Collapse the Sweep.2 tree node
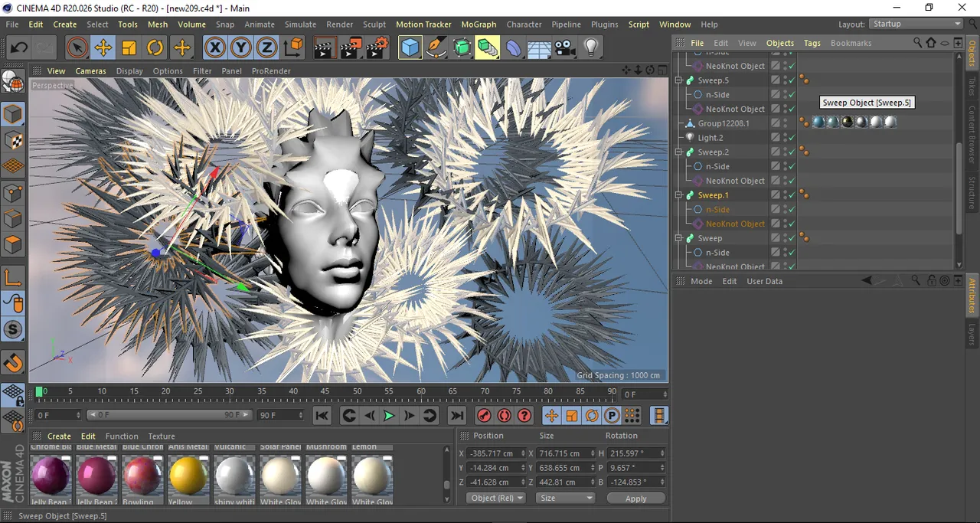Viewport: 980px width, 523px height. [x=679, y=152]
